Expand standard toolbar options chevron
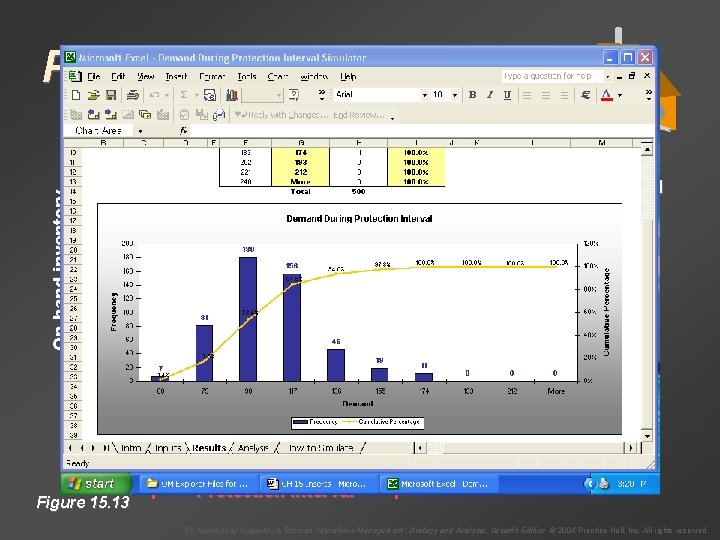 [x=321, y=95]
